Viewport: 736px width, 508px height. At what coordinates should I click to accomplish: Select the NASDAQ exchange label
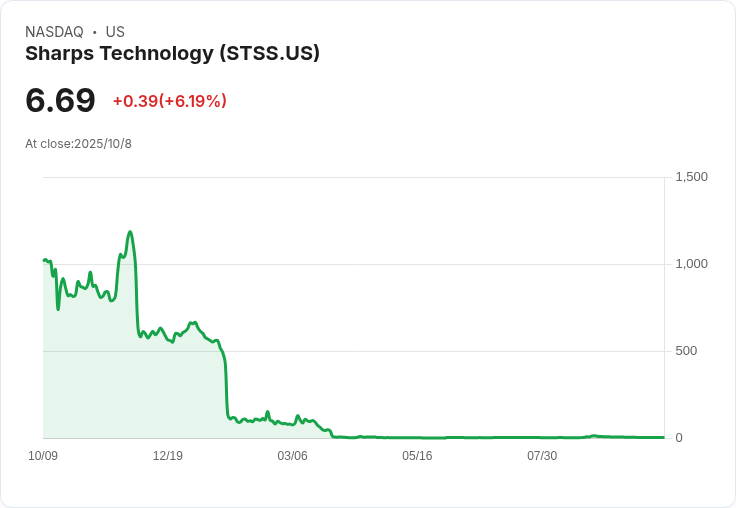54,32
